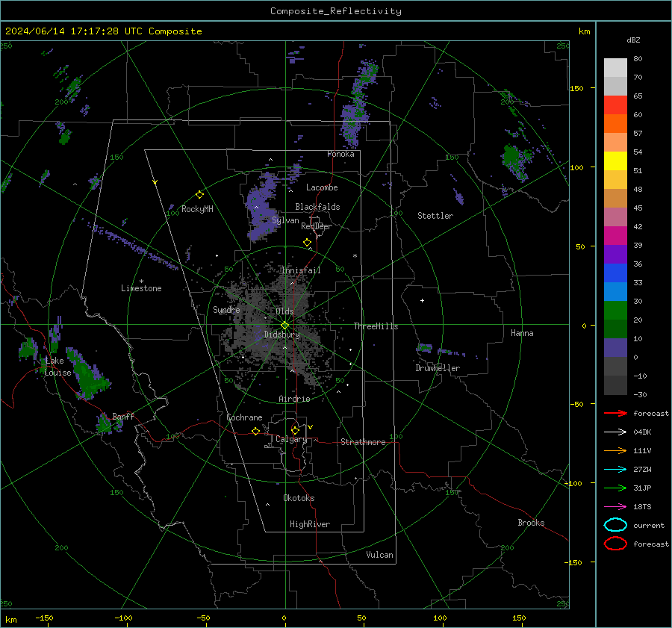
Task: Select the yellow 51-54 dBZ swatch
Action: coord(615,161)
